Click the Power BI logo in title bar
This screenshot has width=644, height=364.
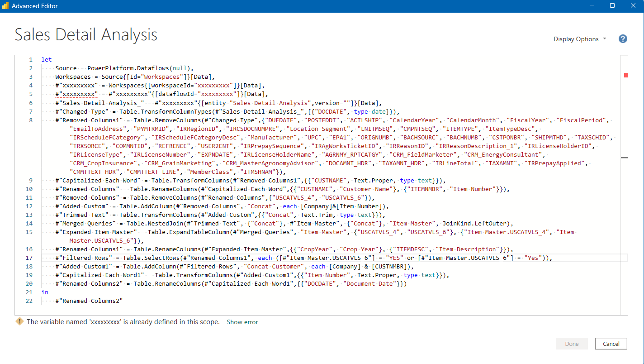tap(5, 6)
